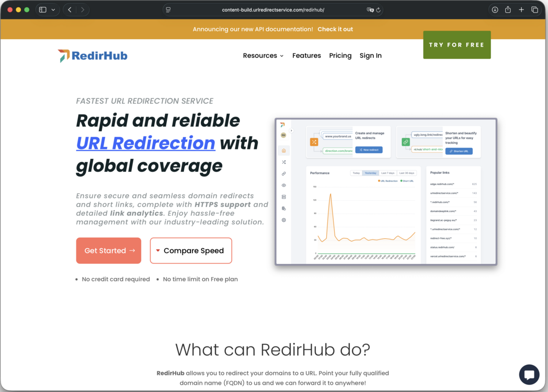Open the Features menu item
The image size is (548, 392).
(x=306, y=55)
